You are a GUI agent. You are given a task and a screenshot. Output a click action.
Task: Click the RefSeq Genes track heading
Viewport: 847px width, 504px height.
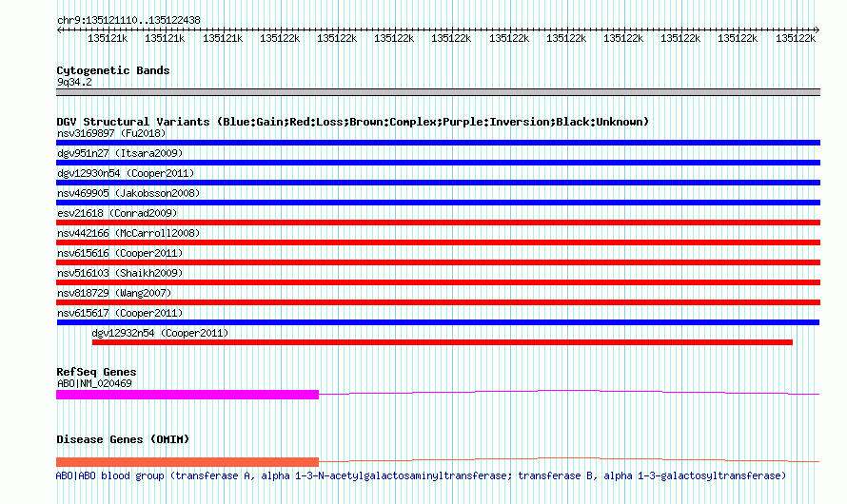(96, 372)
